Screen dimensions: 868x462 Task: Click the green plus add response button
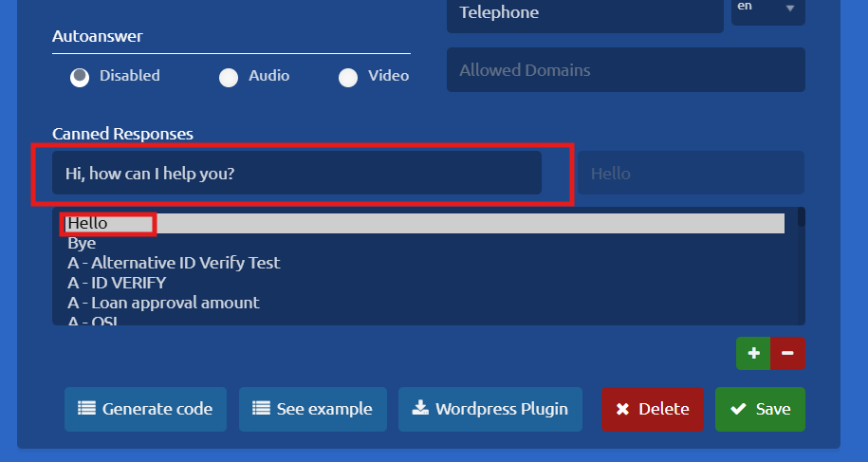click(x=753, y=354)
